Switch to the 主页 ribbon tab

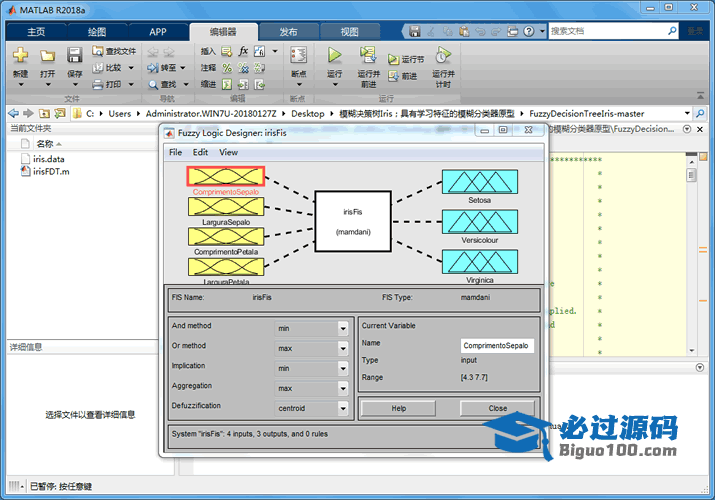(x=36, y=32)
